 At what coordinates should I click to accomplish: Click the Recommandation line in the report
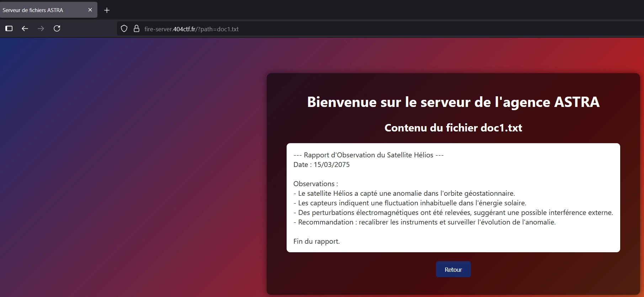point(424,222)
